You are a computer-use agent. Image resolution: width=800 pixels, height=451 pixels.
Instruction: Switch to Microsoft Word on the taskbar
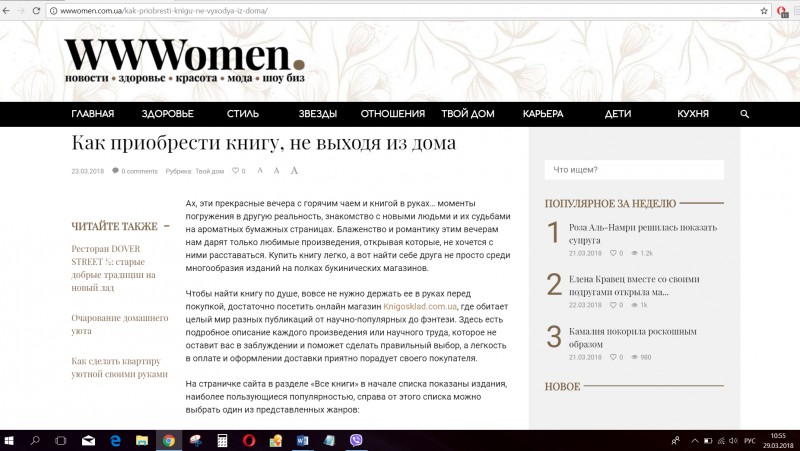[x=303, y=440]
